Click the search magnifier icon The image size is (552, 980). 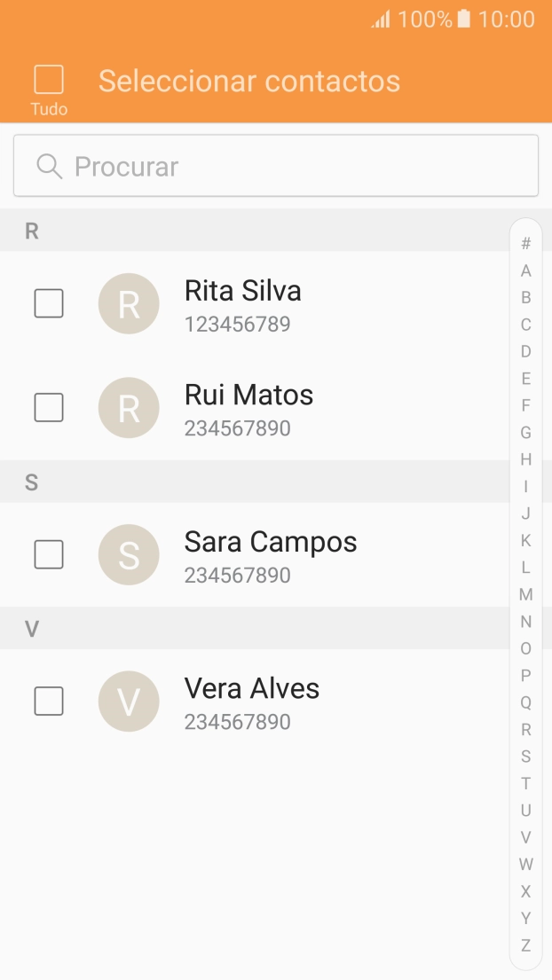tap(48, 166)
